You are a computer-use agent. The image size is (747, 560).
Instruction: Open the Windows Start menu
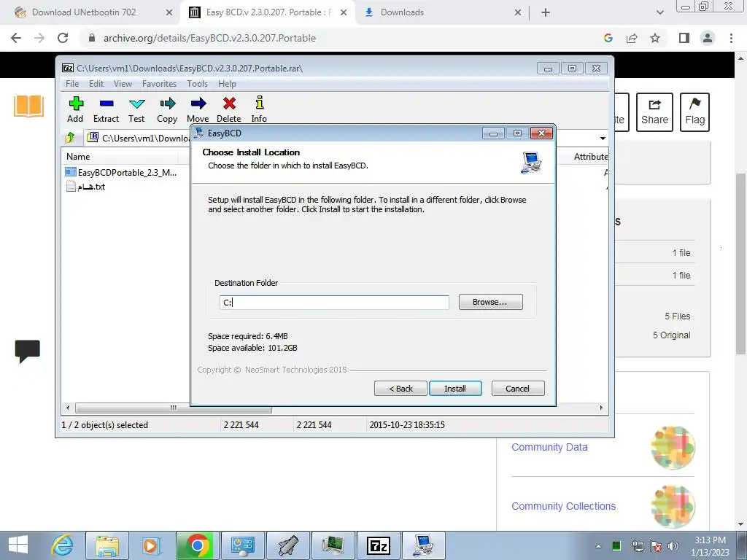[18, 545]
